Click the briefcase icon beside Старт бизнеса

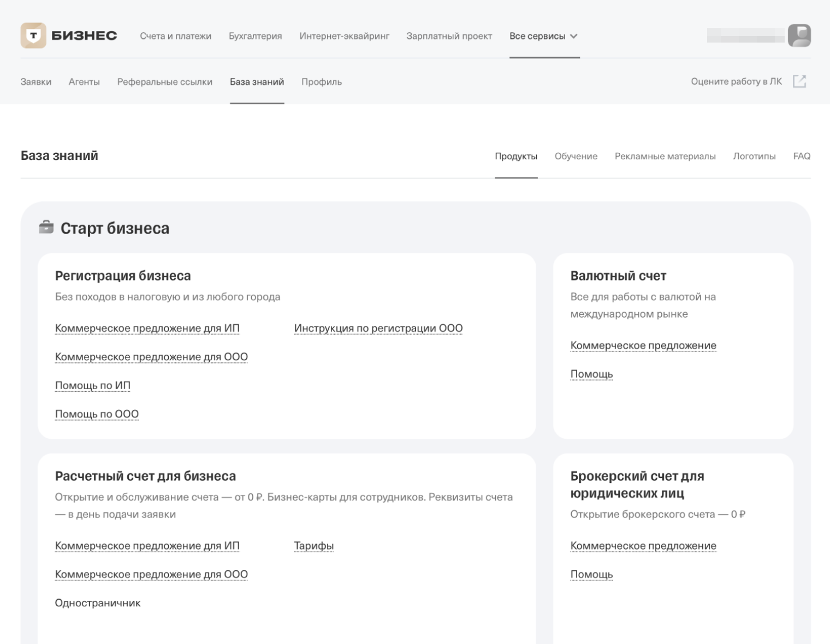pyautogui.click(x=46, y=227)
